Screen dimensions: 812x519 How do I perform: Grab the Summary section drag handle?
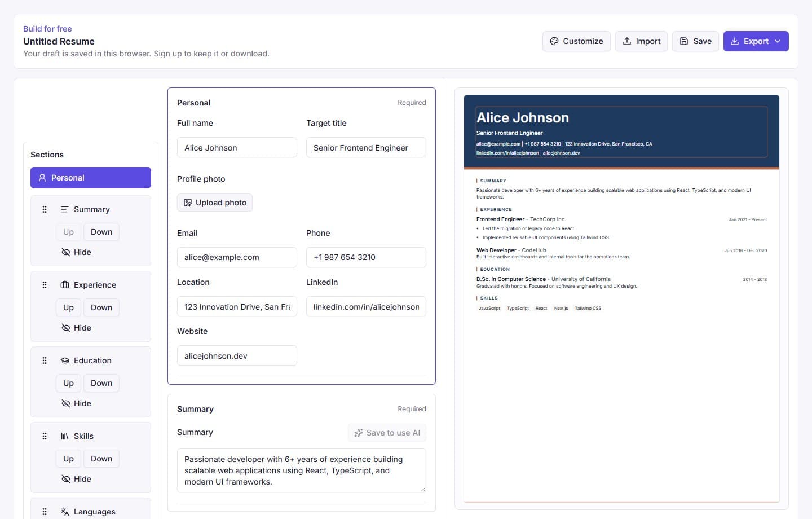pos(45,209)
